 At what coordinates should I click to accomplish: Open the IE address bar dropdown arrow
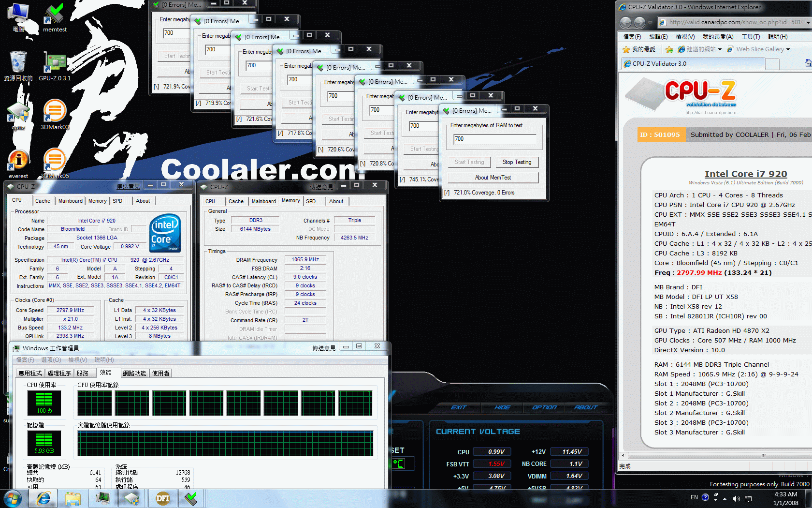(x=808, y=22)
